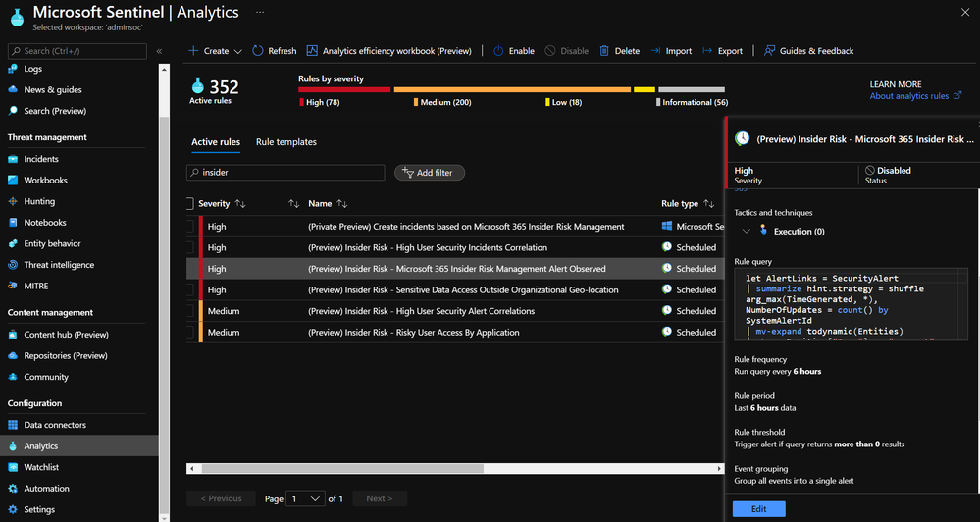Click the High (78) severity bar

click(x=344, y=89)
